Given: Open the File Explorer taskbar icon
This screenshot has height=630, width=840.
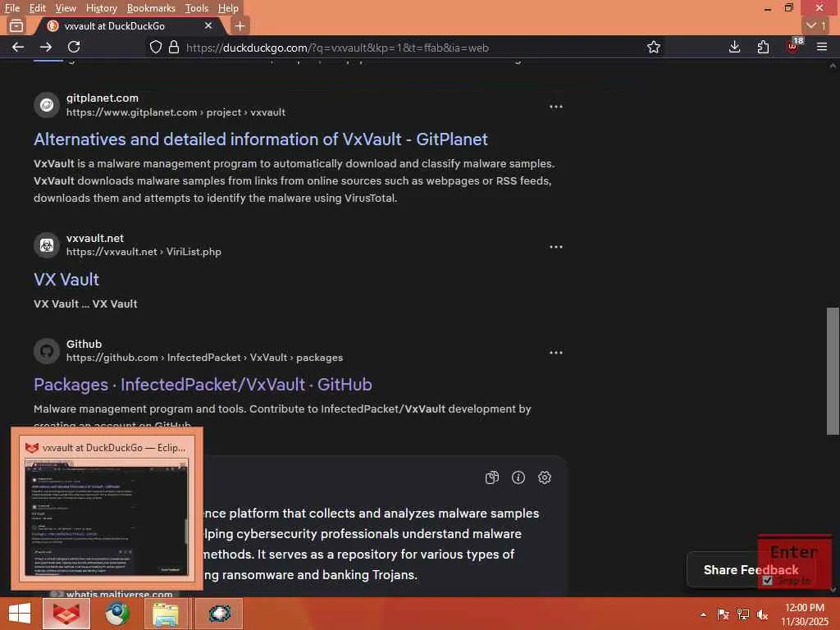Looking at the screenshot, I should 166,614.
